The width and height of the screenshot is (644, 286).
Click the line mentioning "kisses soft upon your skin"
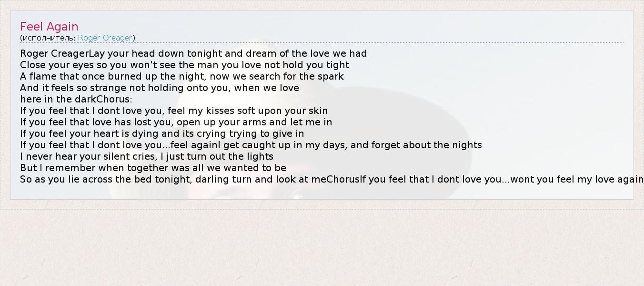174,111
